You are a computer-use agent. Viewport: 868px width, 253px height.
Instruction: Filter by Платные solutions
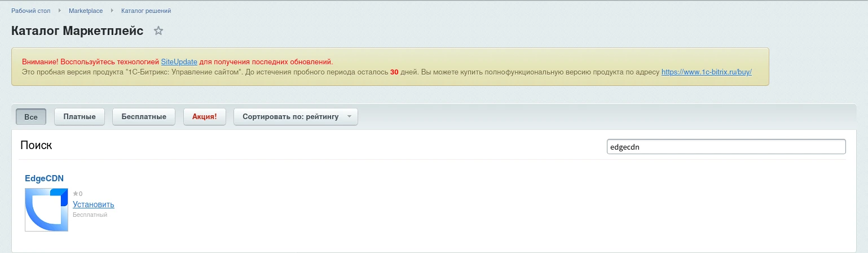click(80, 117)
